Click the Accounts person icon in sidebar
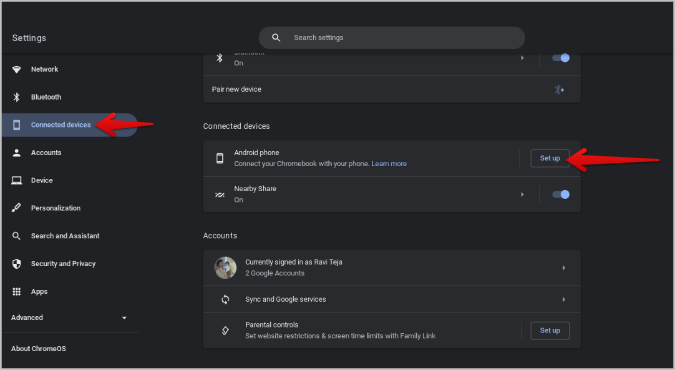Screen dimensions: 675x370 [16, 152]
